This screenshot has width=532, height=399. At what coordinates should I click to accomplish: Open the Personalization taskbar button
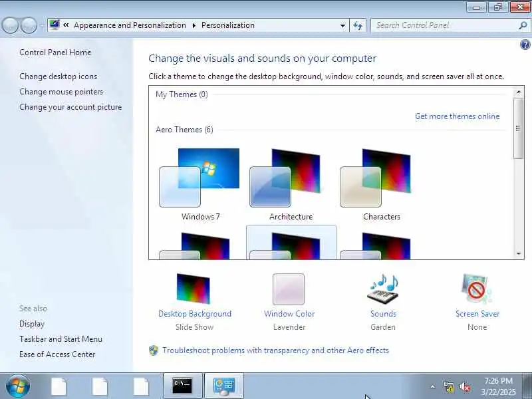224,386
